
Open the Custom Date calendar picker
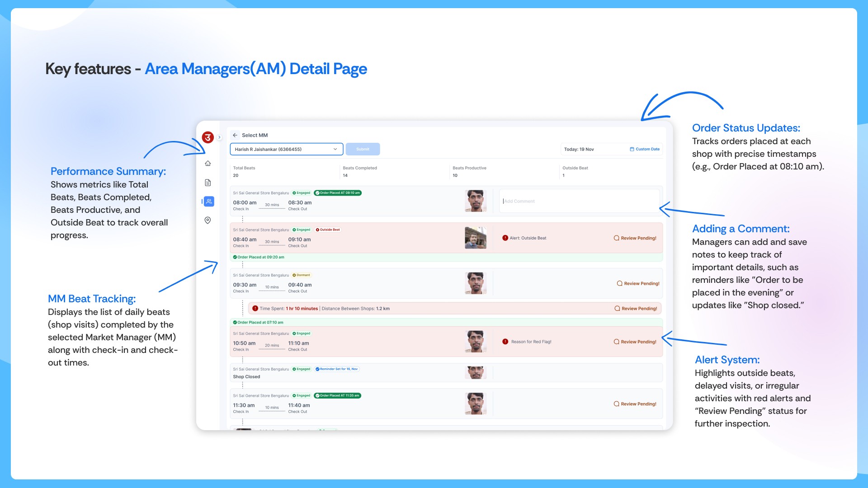(x=645, y=149)
